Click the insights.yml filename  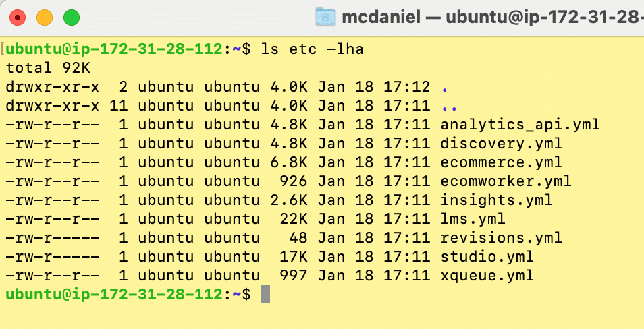point(497,200)
